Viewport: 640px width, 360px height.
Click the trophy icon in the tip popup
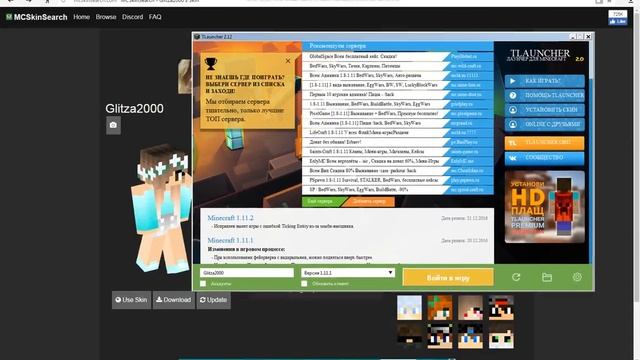[x=211, y=64]
